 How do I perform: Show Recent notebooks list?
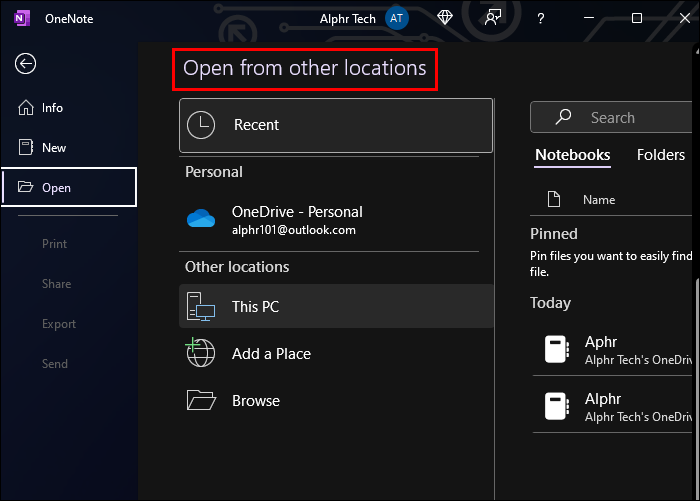coord(336,125)
